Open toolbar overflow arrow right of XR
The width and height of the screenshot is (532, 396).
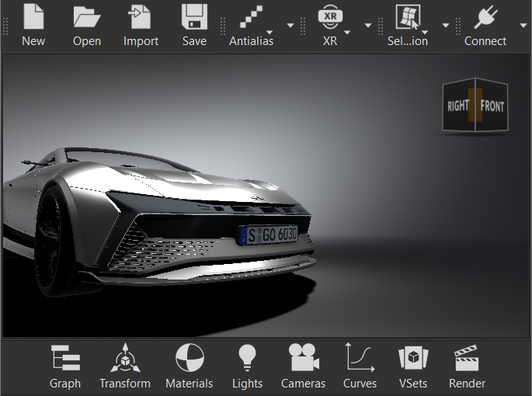click(x=368, y=25)
